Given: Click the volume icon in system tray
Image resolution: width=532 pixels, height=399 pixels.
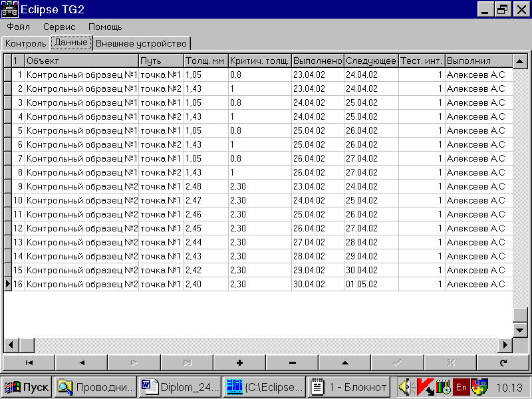Looking at the screenshot, I should point(408,386).
